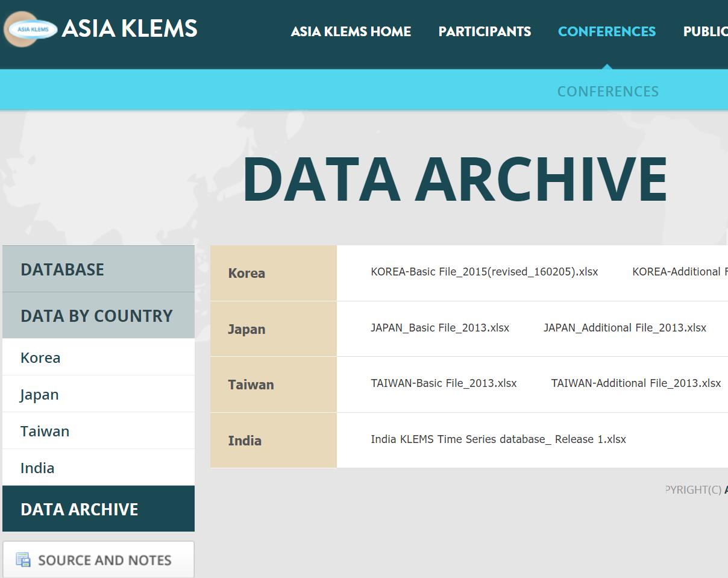728x578 pixels.
Task: Open the Database sidebar section
Action: (63, 269)
